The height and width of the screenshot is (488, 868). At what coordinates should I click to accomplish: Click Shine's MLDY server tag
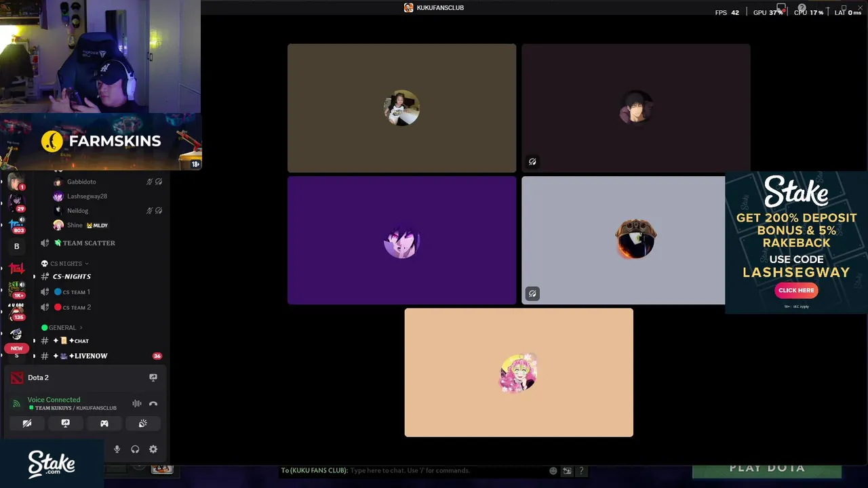pyautogui.click(x=97, y=225)
